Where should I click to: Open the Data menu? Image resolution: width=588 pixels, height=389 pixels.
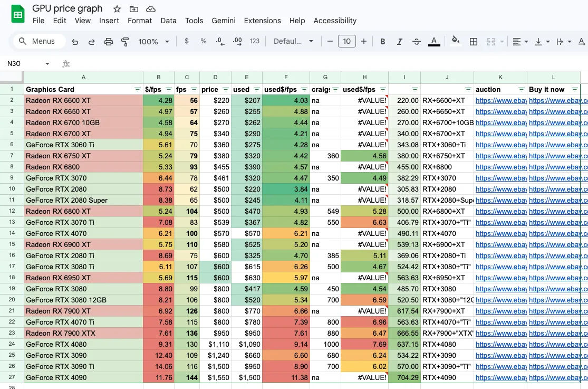168,21
